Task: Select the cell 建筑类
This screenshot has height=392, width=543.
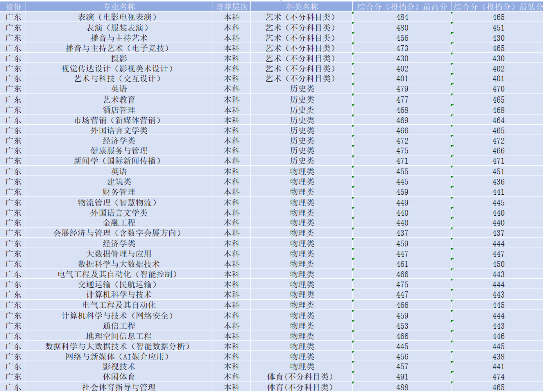Action: point(119,182)
